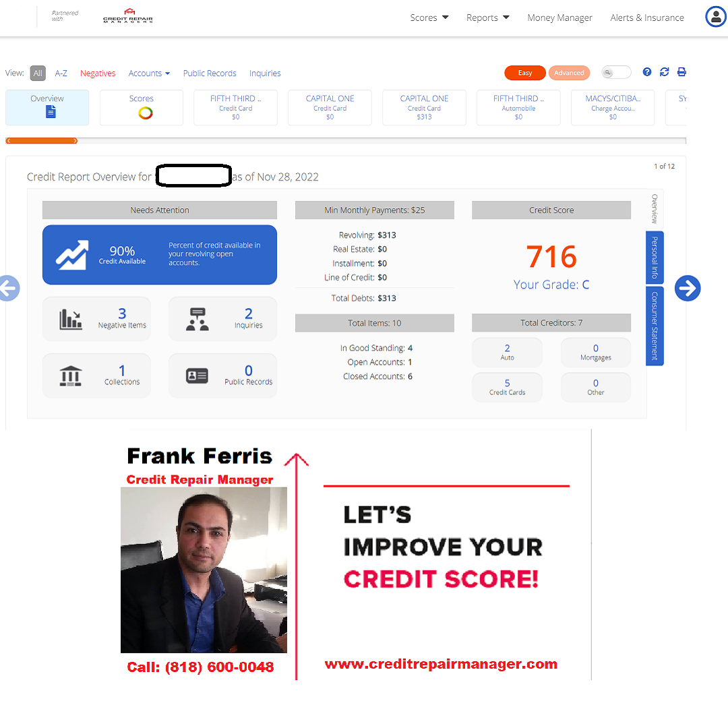Click the orange horizontal scrollbar thumb
The height and width of the screenshot is (728, 728).
42,141
